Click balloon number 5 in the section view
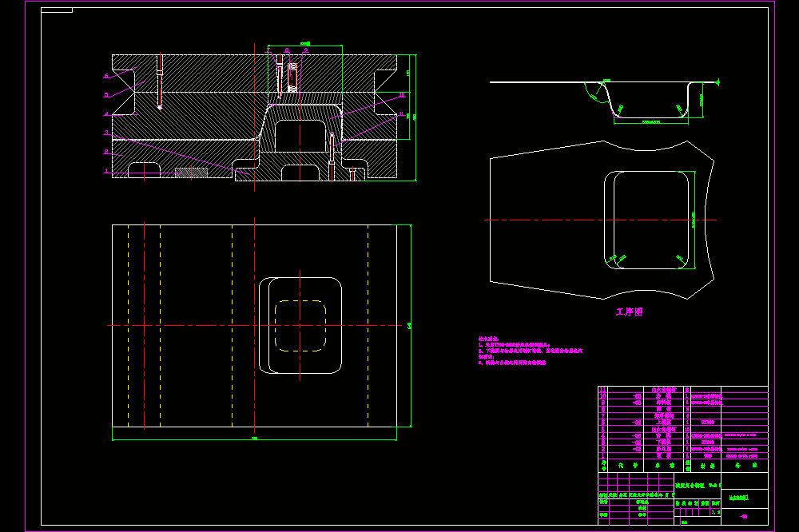 (106, 95)
